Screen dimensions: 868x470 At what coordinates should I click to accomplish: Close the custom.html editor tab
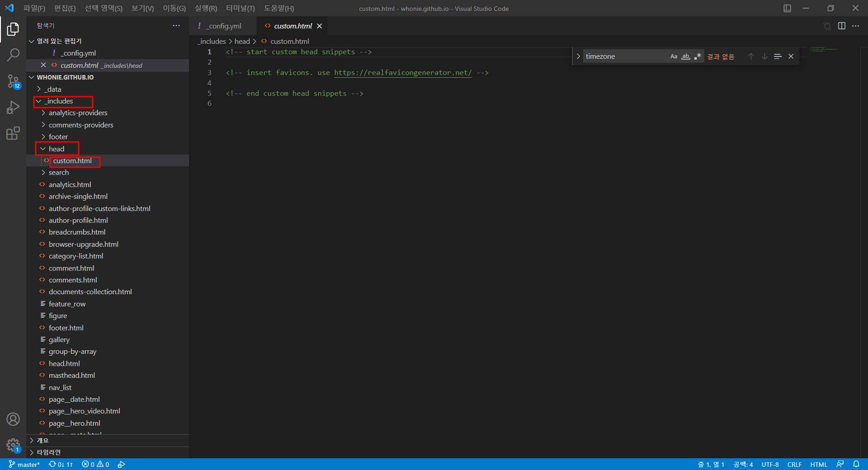[319, 26]
